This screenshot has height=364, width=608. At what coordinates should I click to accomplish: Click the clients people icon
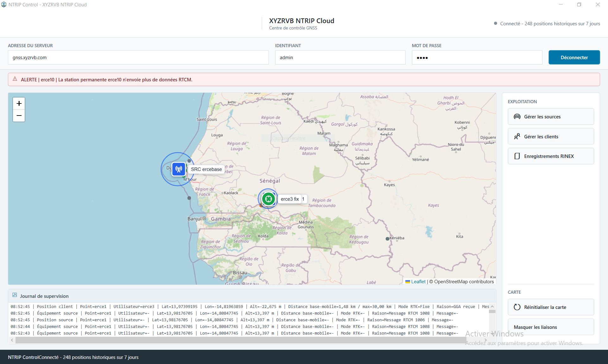tap(517, 136)
